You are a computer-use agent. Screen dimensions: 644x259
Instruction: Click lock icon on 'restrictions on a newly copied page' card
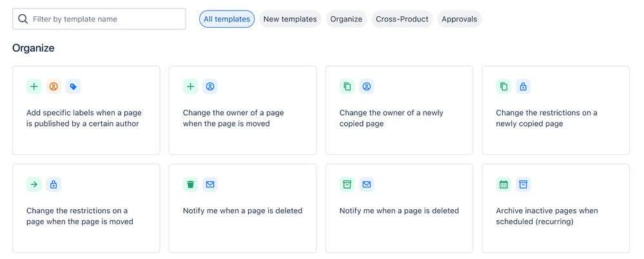pyautogui.click(x=523, y=87)
